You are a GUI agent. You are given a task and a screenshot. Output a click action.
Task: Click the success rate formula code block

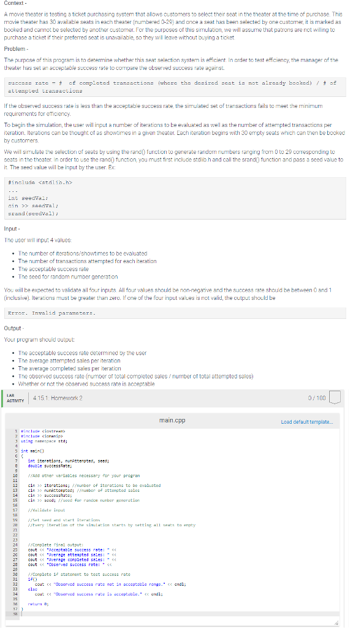click(x=175, y=87)
